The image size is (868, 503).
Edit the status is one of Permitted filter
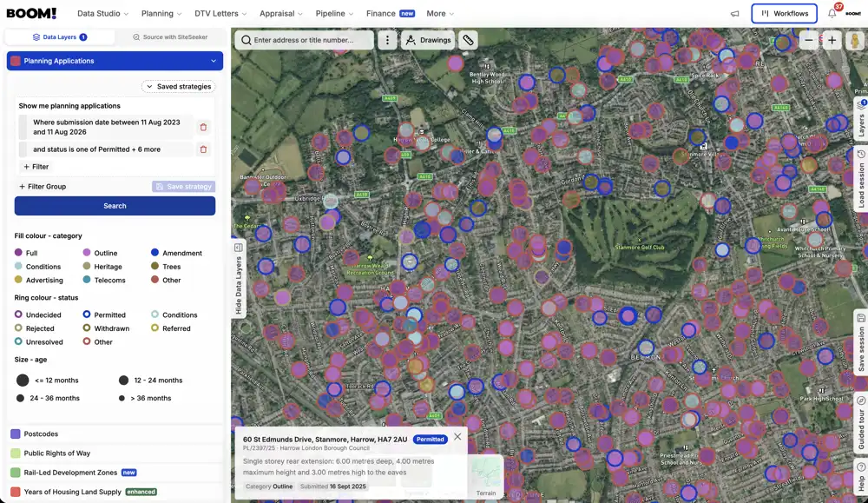click(106, 149)
